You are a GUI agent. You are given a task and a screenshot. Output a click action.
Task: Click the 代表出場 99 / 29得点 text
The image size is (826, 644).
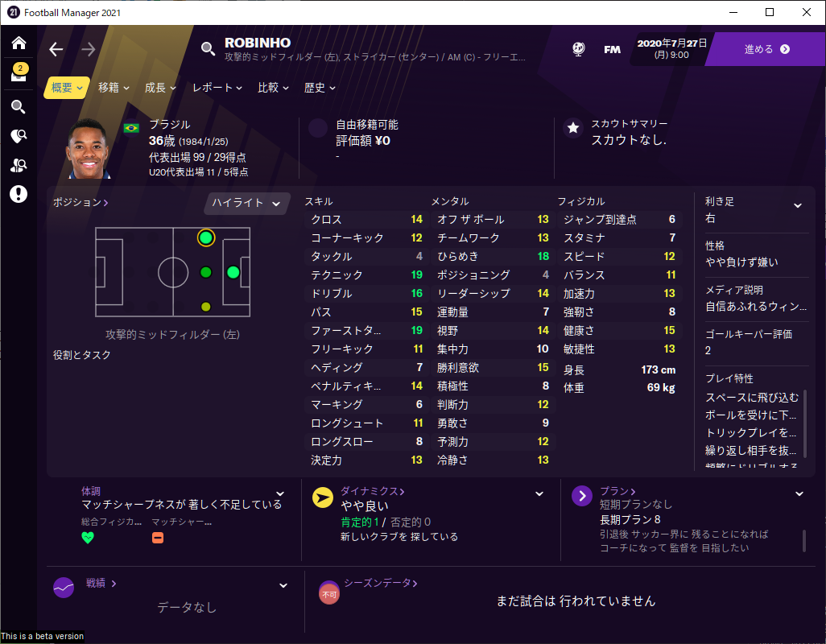197,158
